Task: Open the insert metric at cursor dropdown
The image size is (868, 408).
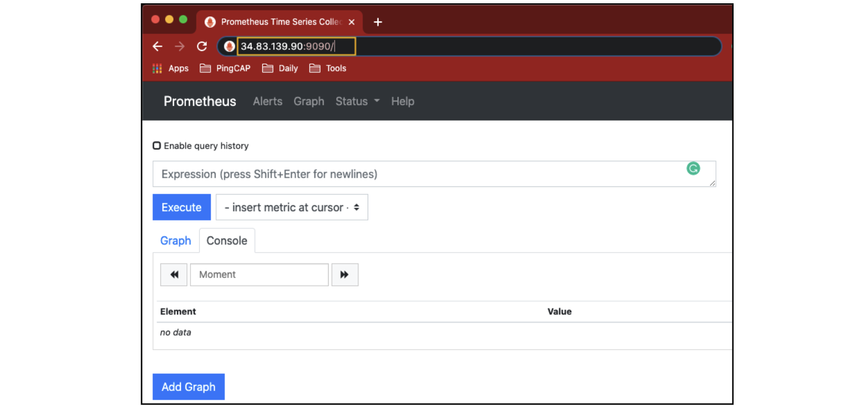Action: coord(292,207)
